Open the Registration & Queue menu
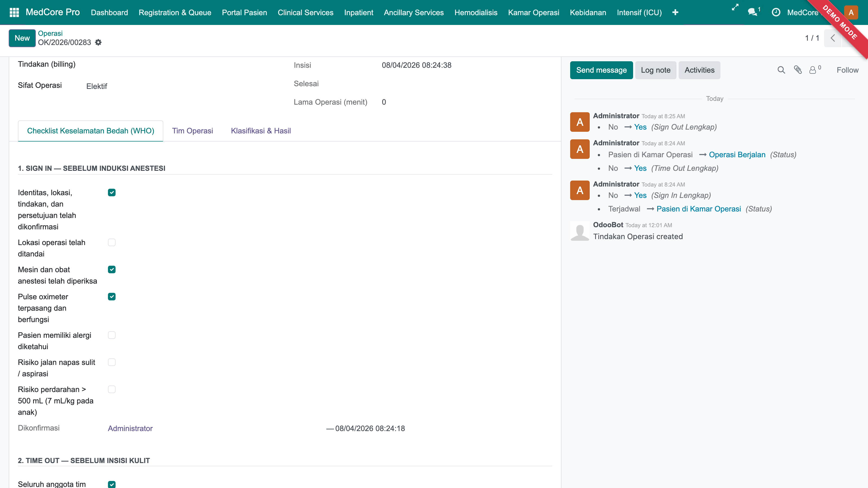The image size is (868, 488). (x=175, y=12)
